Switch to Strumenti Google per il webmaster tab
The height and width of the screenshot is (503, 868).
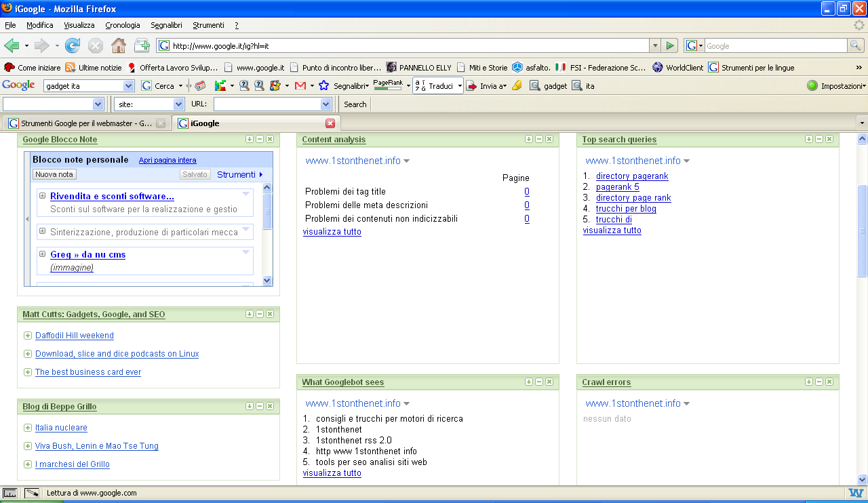point(86,123)
